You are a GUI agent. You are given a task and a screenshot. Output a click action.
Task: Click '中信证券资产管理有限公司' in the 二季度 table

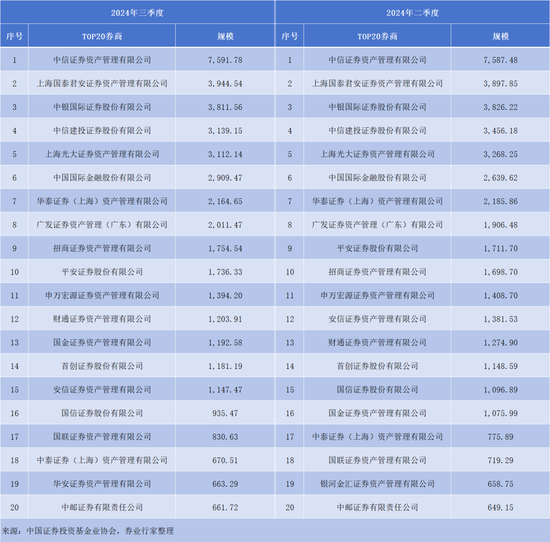click(377, 60)
